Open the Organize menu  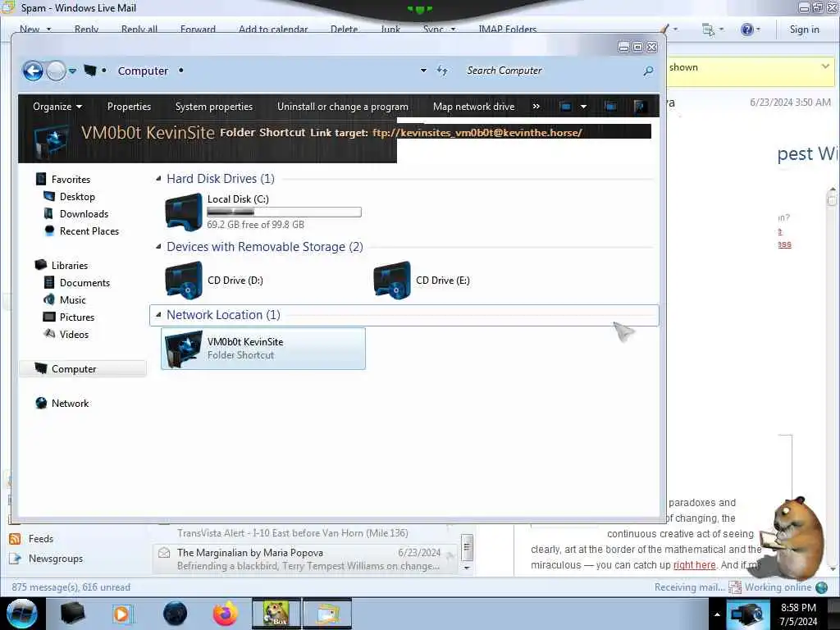[x=57, y=106]
